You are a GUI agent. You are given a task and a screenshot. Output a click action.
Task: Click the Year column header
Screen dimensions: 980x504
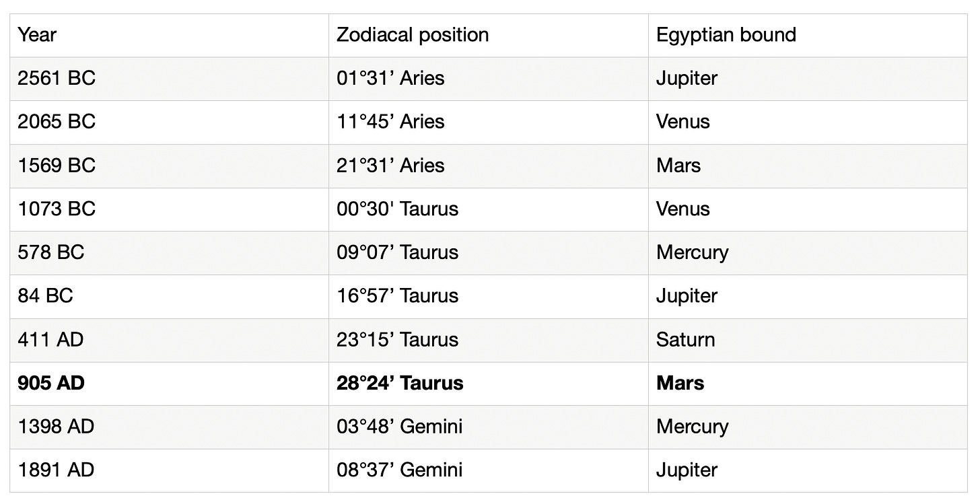click(170, 35)
